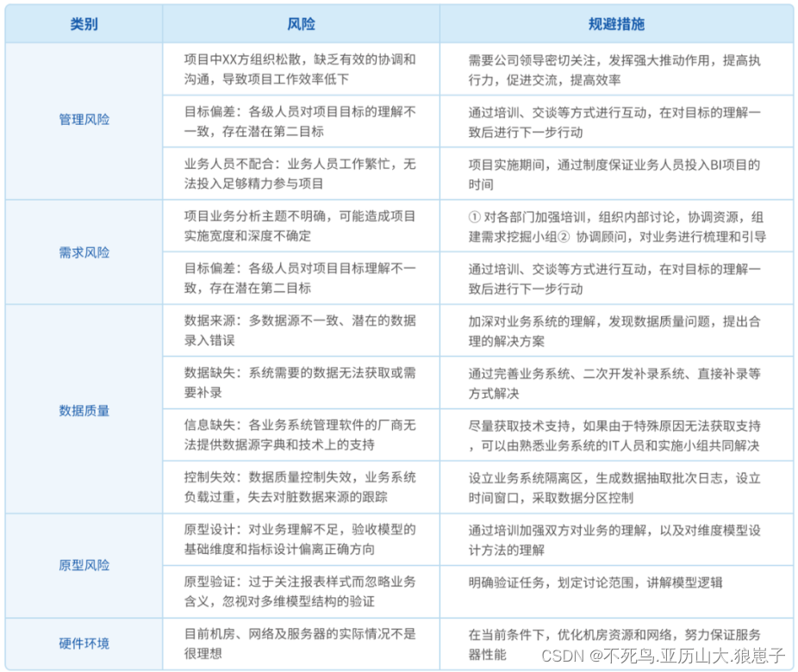Click the 风险 column header
Viewport: 798px width, 672px height.
pos(302,24)
